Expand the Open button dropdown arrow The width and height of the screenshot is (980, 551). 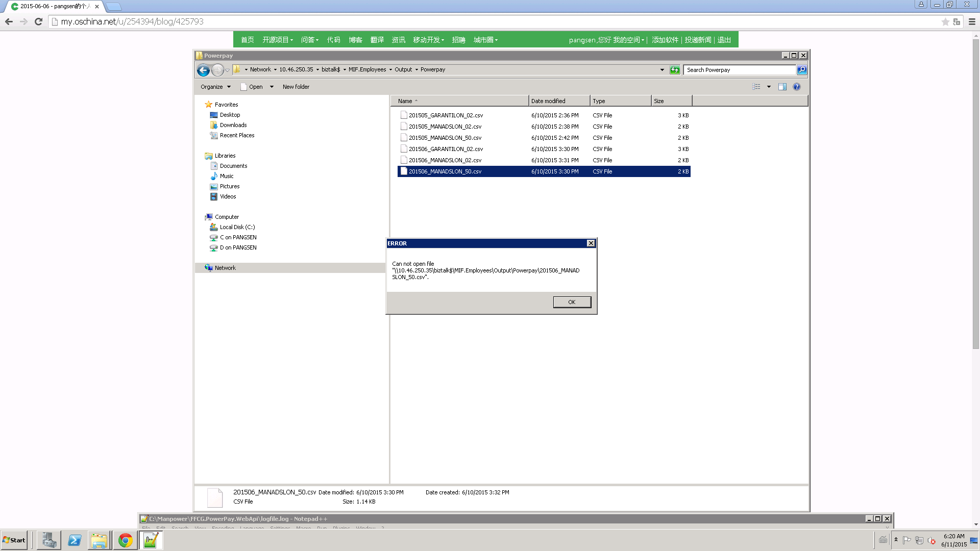pyautogui.click(x=272, y=87)
